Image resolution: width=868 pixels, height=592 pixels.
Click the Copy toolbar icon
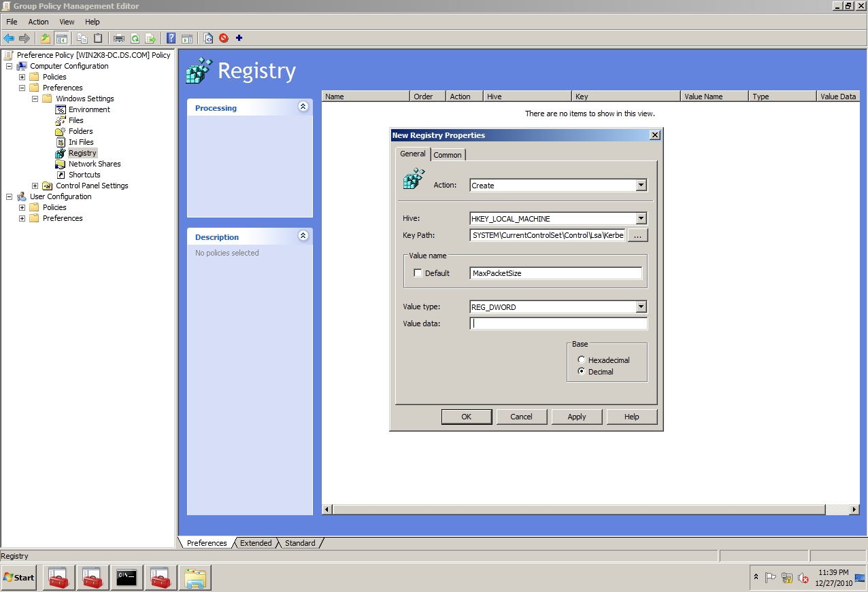tap(82, 38)
